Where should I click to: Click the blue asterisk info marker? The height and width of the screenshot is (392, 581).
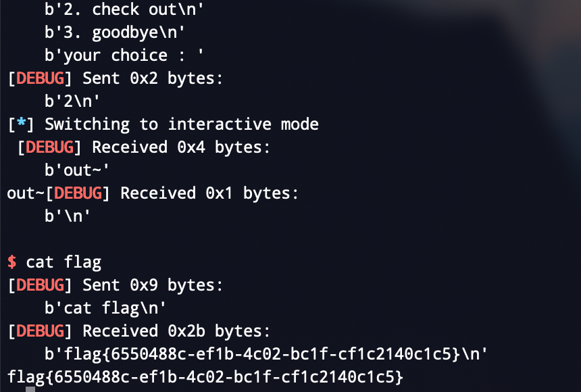pos(21,122)
